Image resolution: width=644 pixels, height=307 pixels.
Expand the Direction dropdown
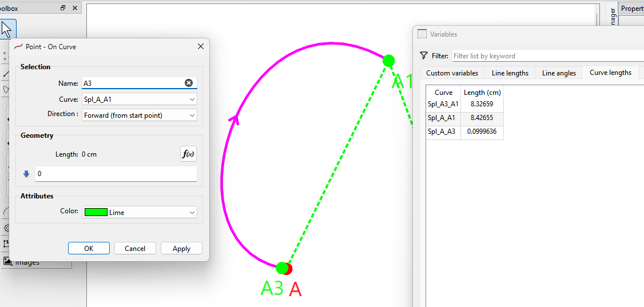(x=140, y=115)
